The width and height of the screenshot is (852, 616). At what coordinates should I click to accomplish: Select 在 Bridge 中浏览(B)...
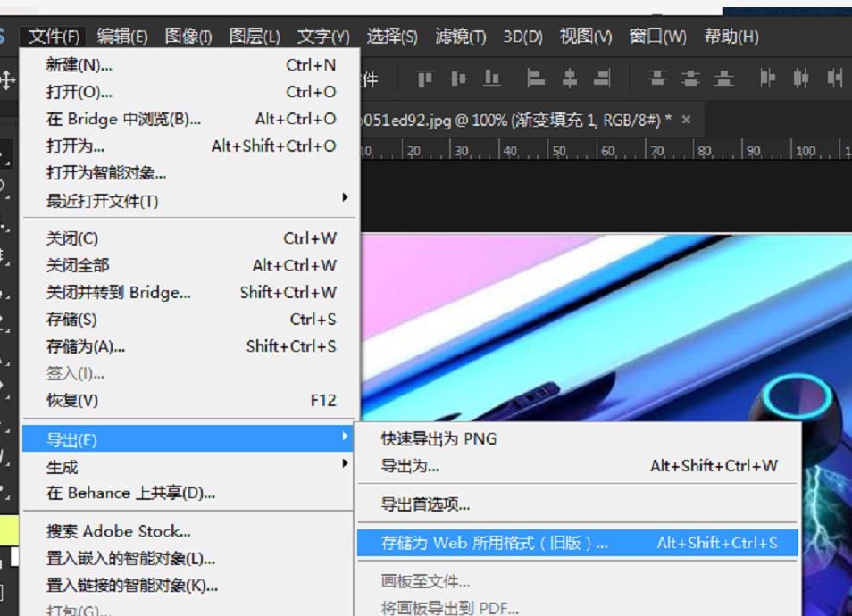(x=191, y=119)
